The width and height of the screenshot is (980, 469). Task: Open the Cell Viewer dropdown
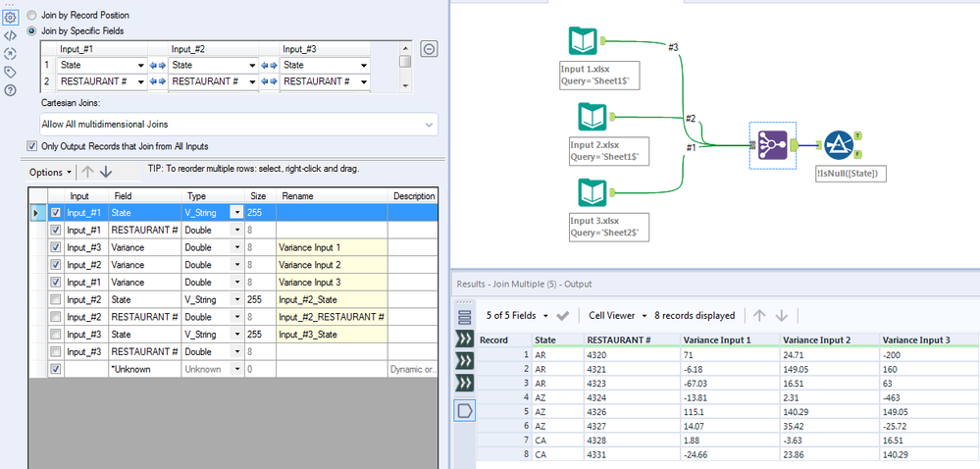[617, 316]
